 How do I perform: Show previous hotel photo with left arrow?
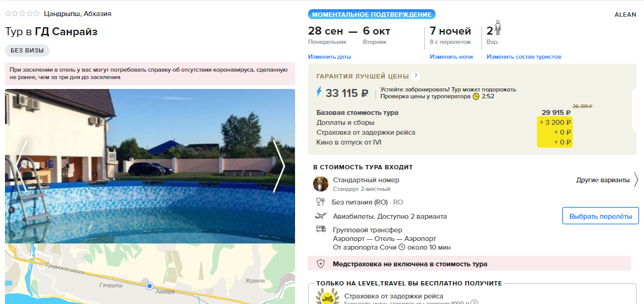22,166
